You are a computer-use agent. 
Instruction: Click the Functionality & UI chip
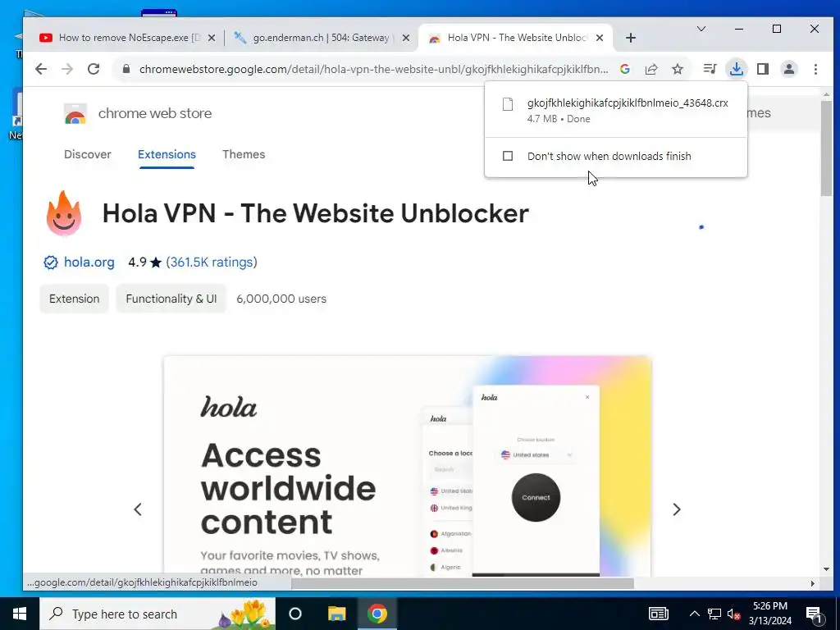[171, 299]
